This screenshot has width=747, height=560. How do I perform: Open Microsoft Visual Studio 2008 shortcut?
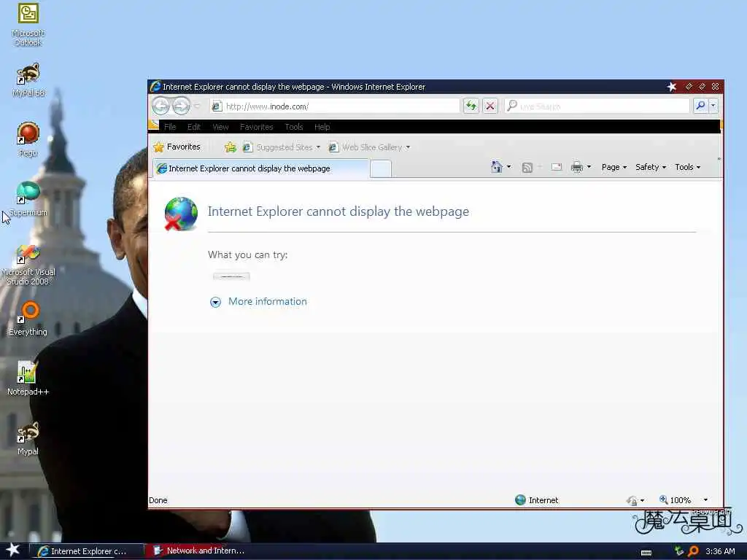(x=28, y=265)
